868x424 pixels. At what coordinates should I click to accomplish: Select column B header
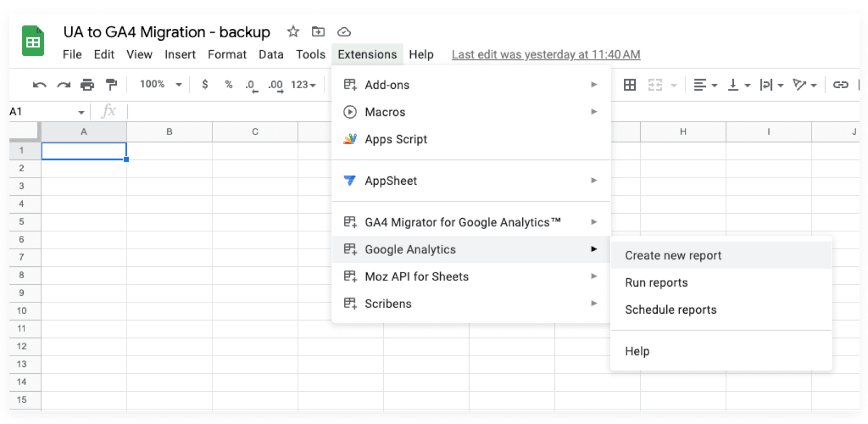pyautogui.click(x=170, y=132)
